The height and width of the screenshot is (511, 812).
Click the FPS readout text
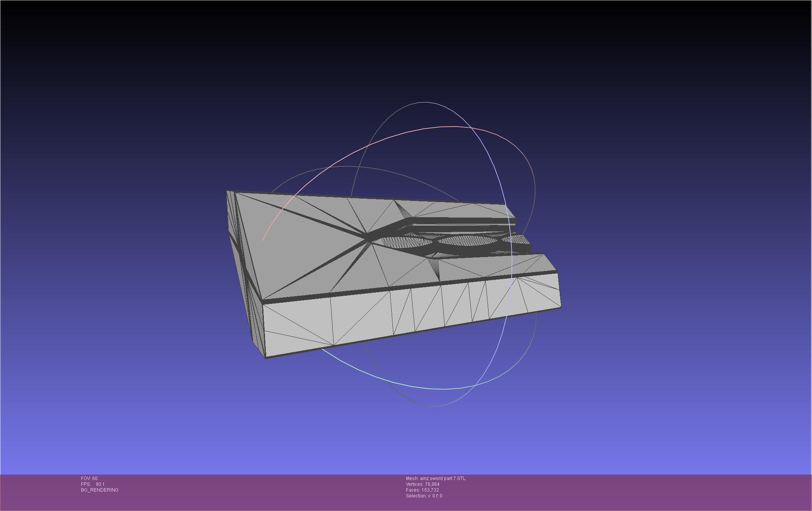(93, 484)
